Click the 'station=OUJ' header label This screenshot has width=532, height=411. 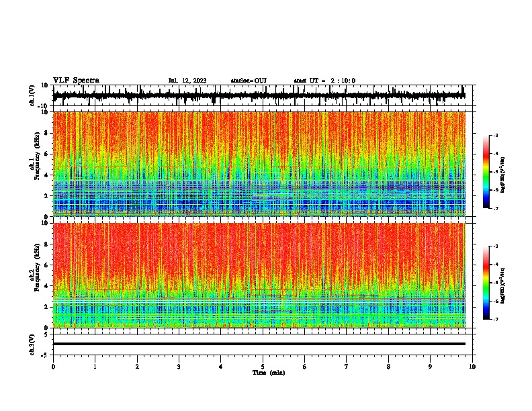[249, 81]
